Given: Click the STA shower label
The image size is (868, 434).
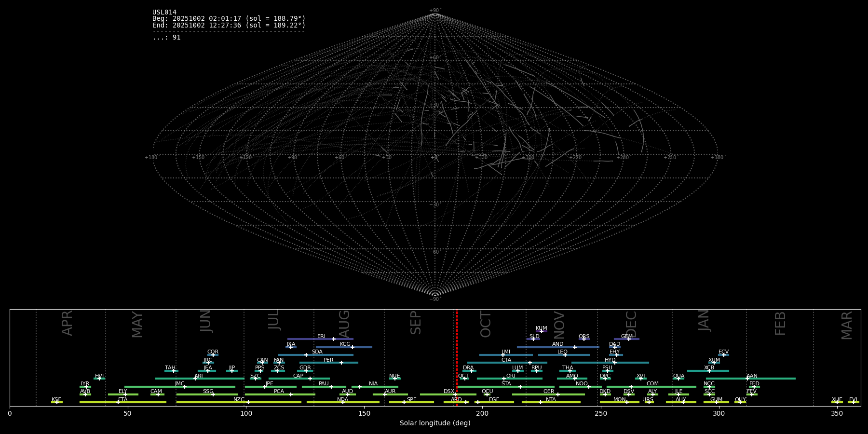Looking at the screenshot, I should click(x=506, y=384).
